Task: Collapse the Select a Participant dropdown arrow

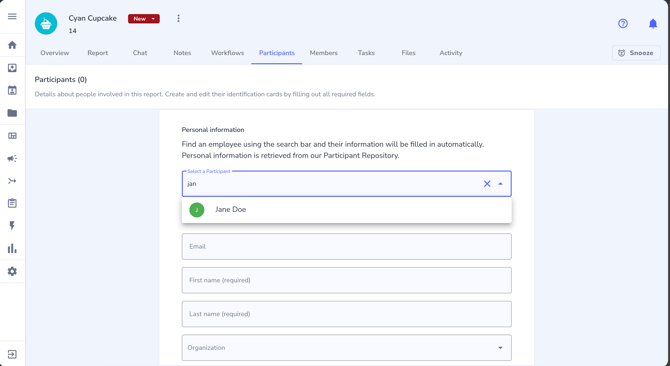Action: click(500, 184)
